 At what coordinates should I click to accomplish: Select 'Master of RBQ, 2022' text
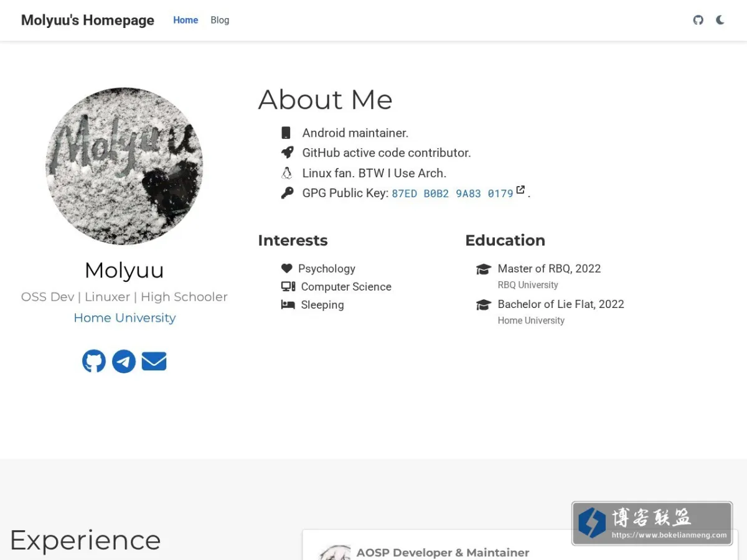(x=549, y=268)
